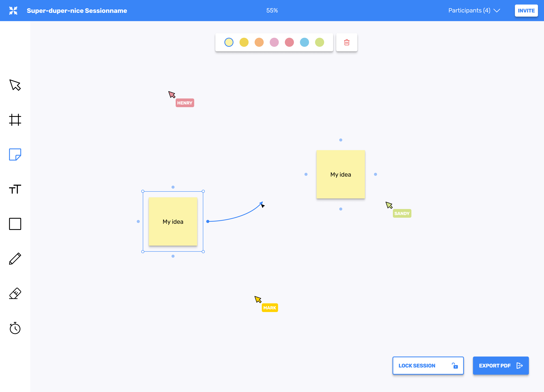
Task: Click the Super-duper-nice Sessionname title
Action: (x=77, y=11)
